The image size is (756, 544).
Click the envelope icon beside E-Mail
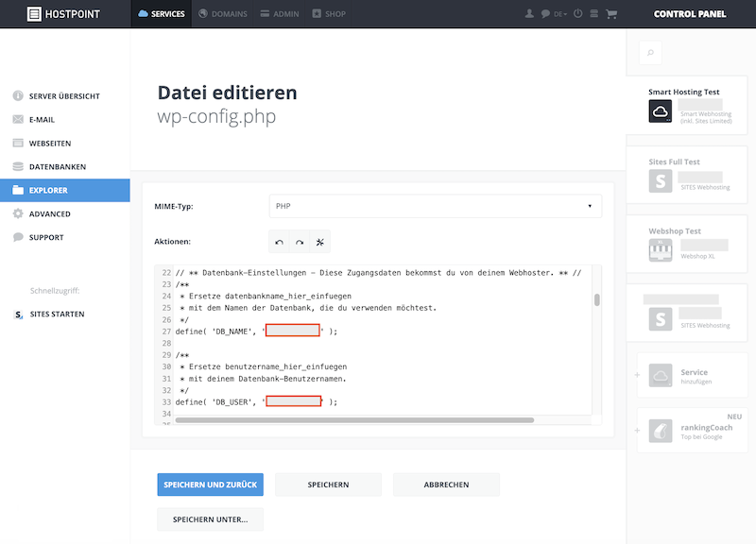18,119
